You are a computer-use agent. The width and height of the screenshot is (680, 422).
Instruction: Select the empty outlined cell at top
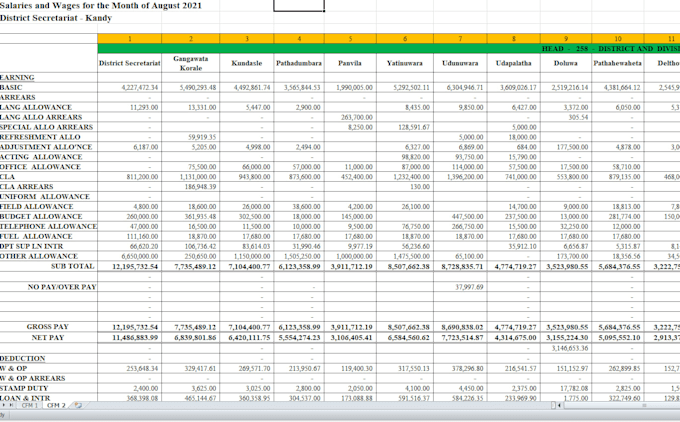(299, 5)
